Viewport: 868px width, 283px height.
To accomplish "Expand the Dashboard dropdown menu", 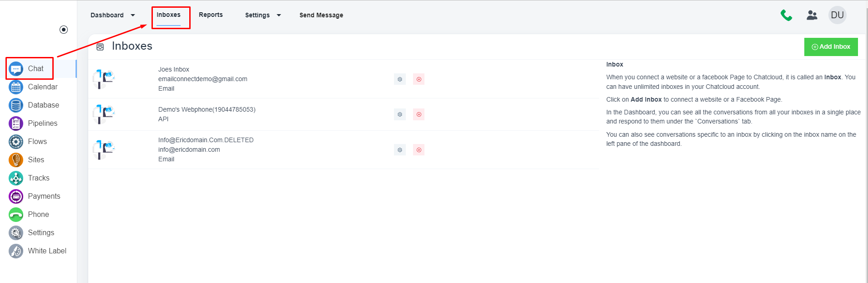I will pyautogui.click(x=112, y=15).
